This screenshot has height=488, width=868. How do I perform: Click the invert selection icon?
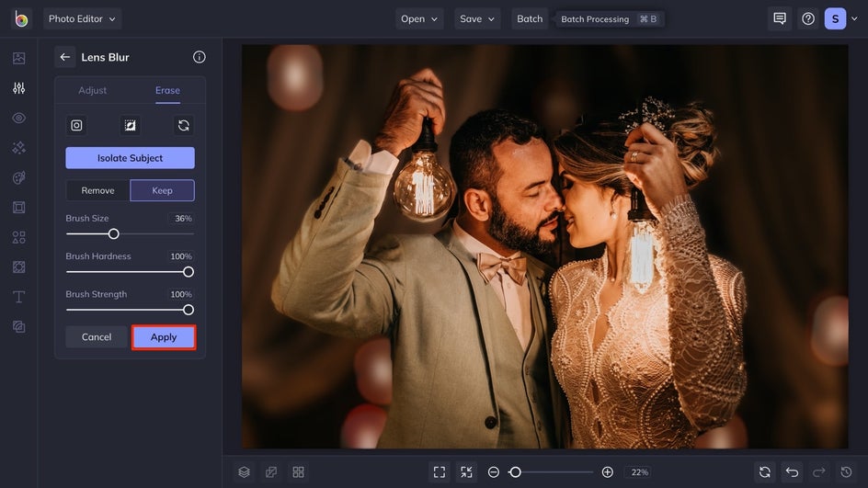[130, 126]
